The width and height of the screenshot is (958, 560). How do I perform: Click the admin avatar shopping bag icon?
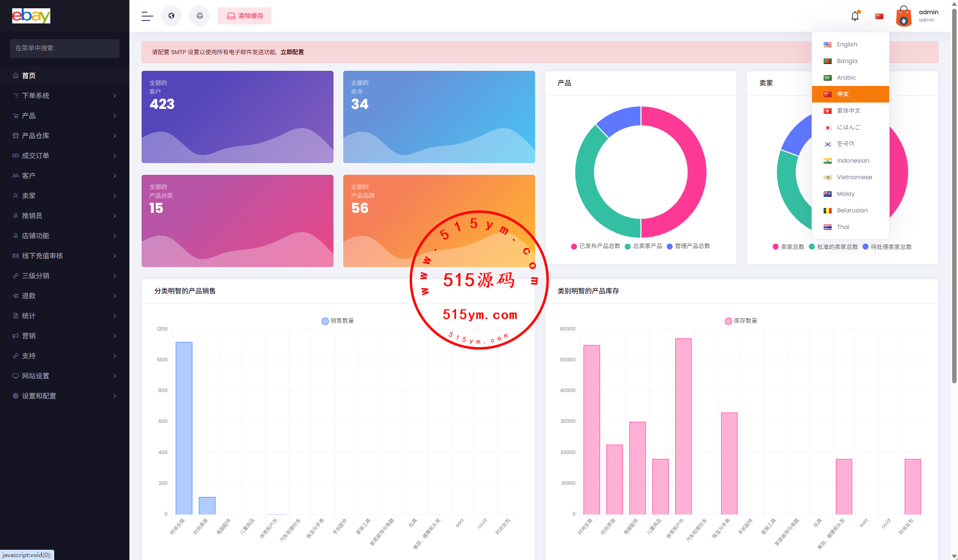pyautogui.click(x=904, y=16)
